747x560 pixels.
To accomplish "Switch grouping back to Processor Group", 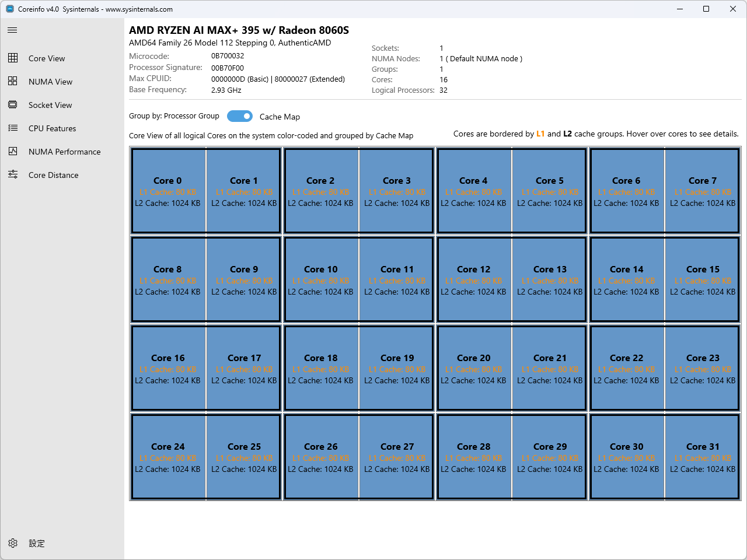I will click(x=239, y=116).
